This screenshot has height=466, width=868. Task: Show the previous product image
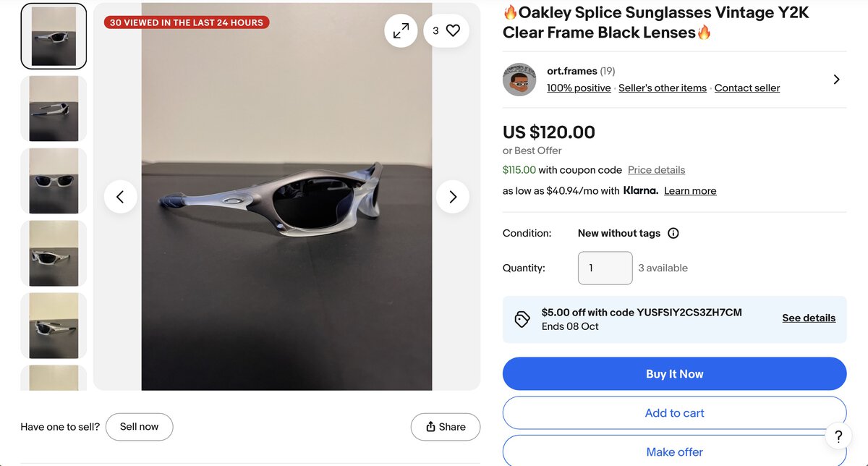[x=121, y=197]
